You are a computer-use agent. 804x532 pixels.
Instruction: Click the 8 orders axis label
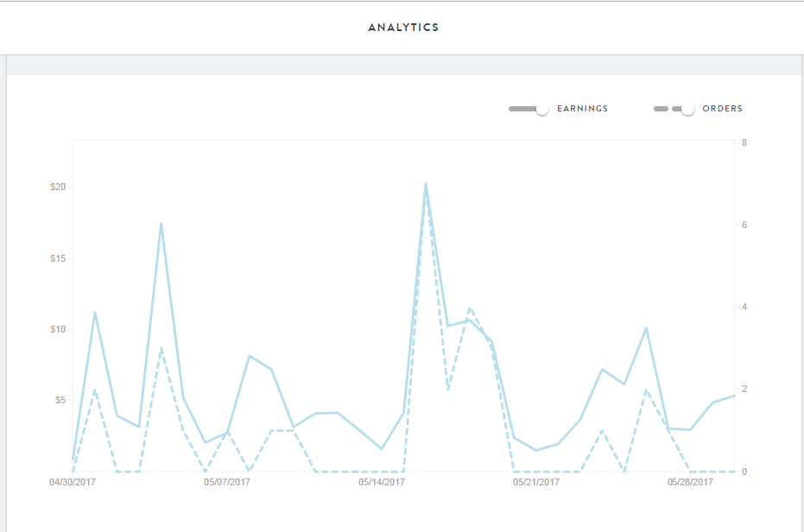(744, 142)
